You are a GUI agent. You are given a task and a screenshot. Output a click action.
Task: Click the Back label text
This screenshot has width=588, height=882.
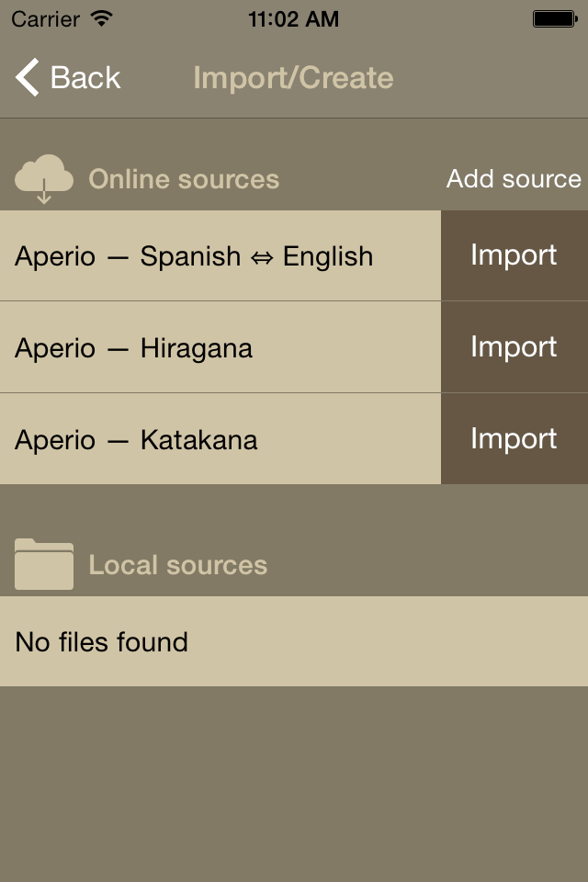point(85,78)
